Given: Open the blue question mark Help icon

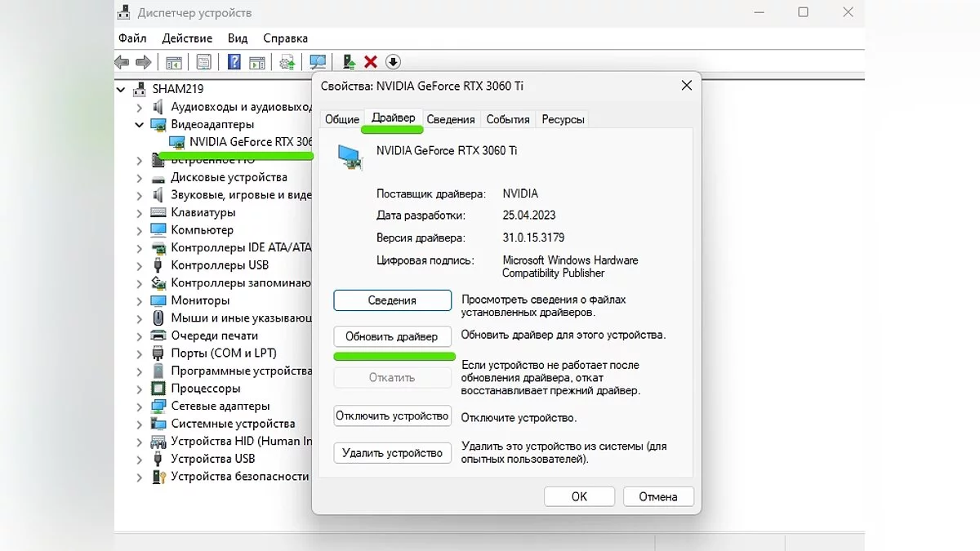Looking at the screenshot, I should pyautogui.click(x=234, y=62).
